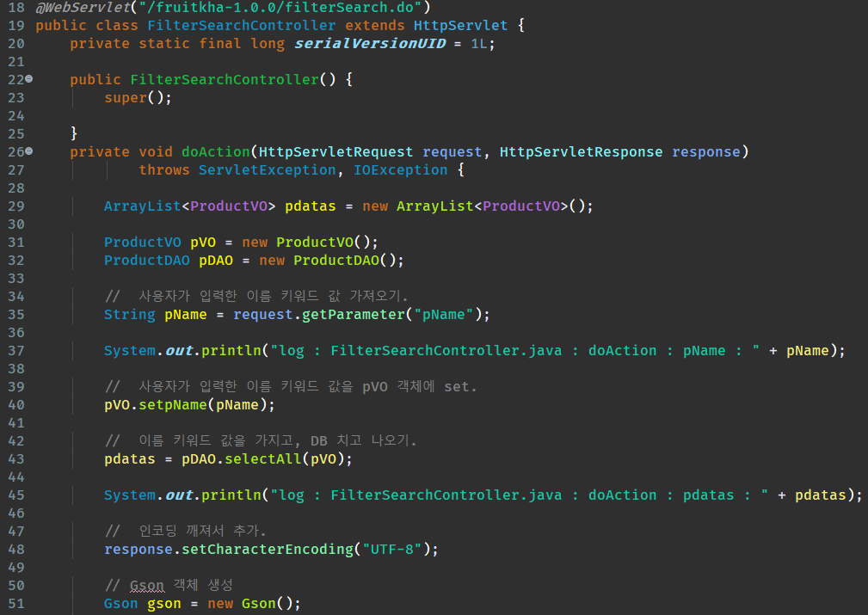Click the FilterSearchController constructor name
The height and width of the screenshot is (615, 868).
225,80
